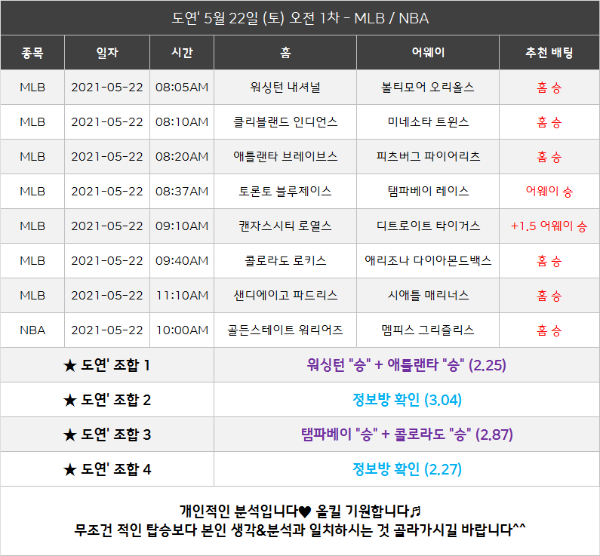Click home team '애틀랜타 브레이브스'

click(x=285, y=157)
